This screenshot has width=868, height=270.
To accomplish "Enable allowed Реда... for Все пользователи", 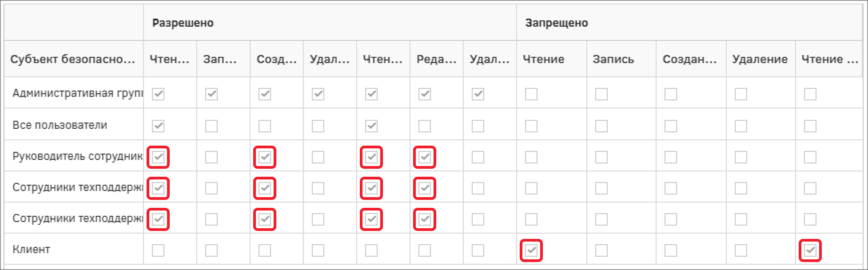I will (x=425, y=126).
